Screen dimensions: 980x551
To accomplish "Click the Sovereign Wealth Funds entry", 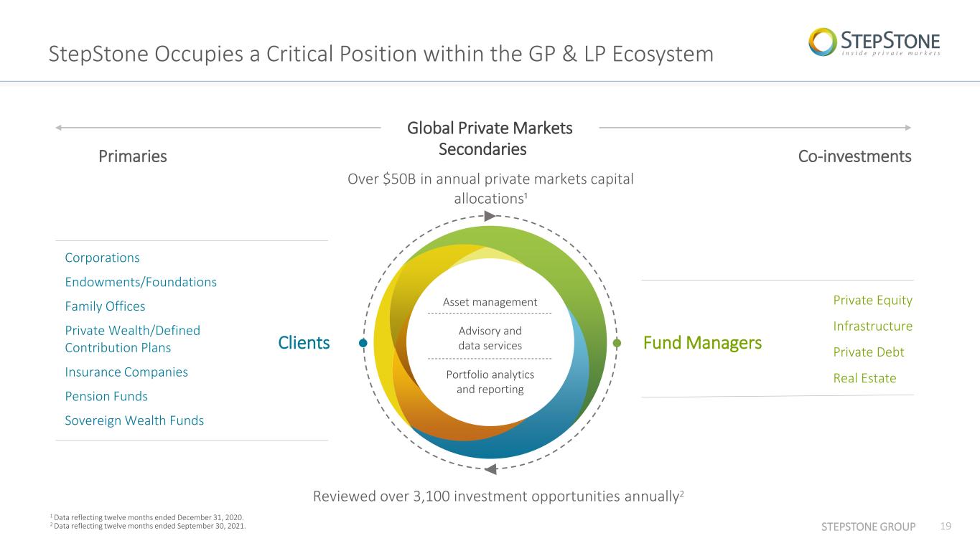I will click(134, 420).
